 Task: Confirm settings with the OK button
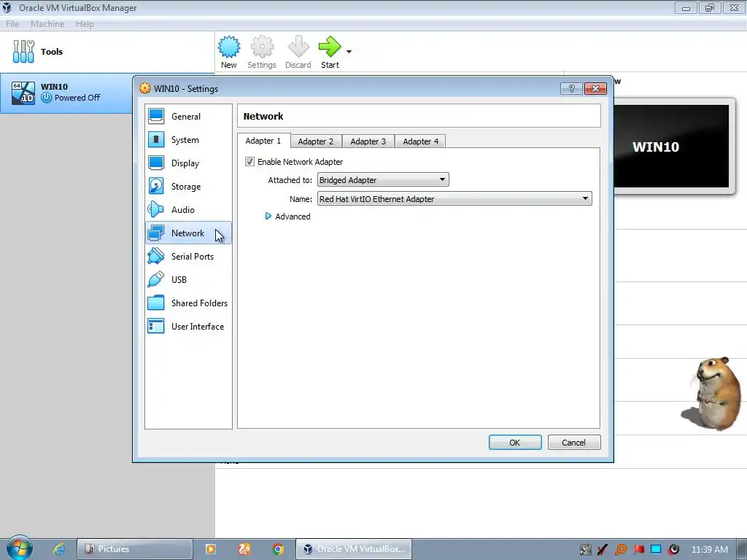pos(515,443)
